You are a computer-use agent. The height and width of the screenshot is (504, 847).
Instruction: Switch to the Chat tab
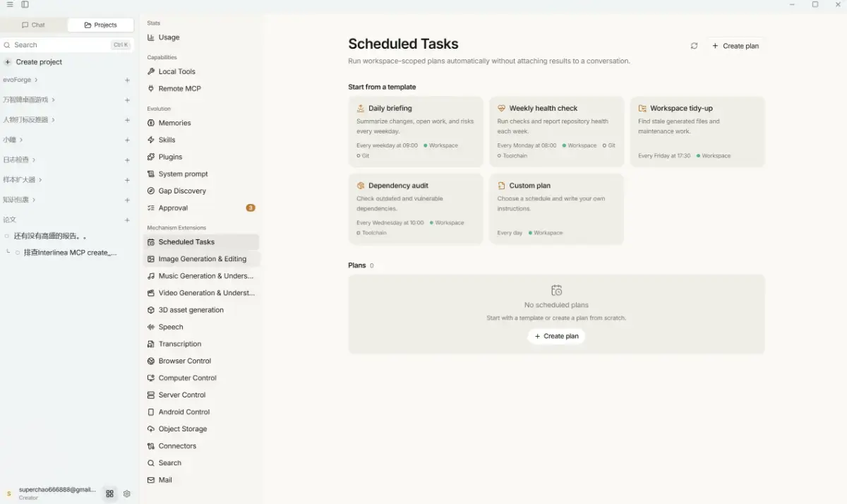tap(34, 25)
